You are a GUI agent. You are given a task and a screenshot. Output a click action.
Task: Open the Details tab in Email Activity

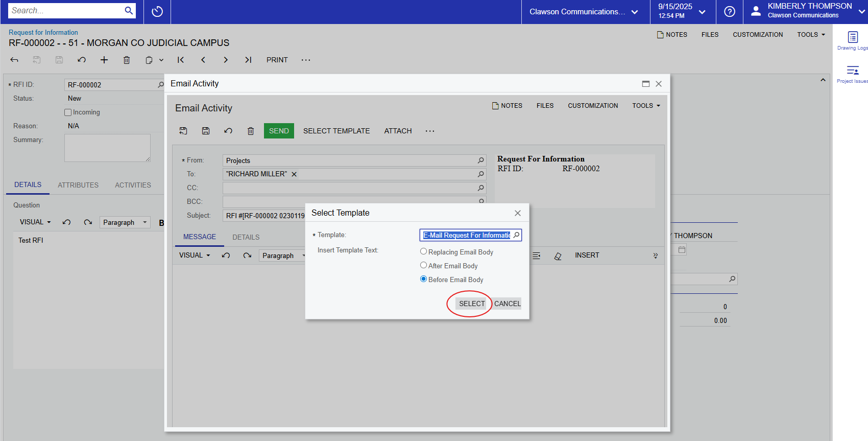[246, 237]
